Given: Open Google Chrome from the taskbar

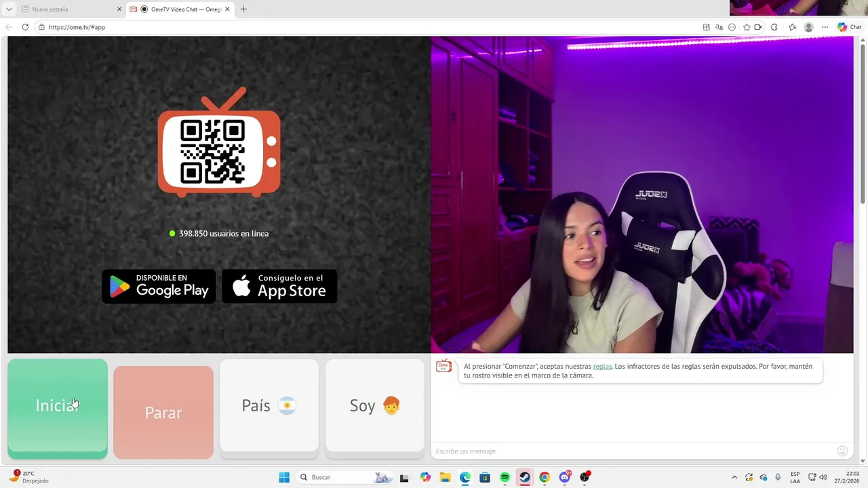Looking at the screenshot, I should click(x=545, y=477).
